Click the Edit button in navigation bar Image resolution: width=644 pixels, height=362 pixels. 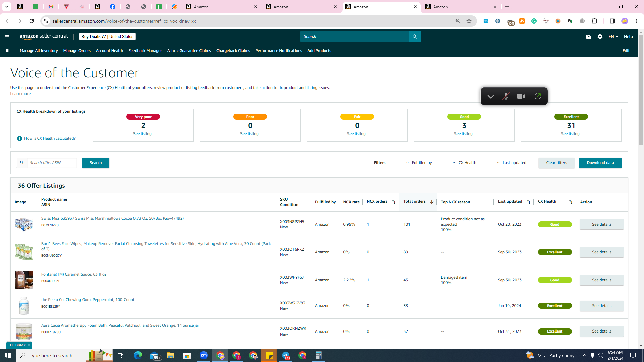tap(626, 51)
